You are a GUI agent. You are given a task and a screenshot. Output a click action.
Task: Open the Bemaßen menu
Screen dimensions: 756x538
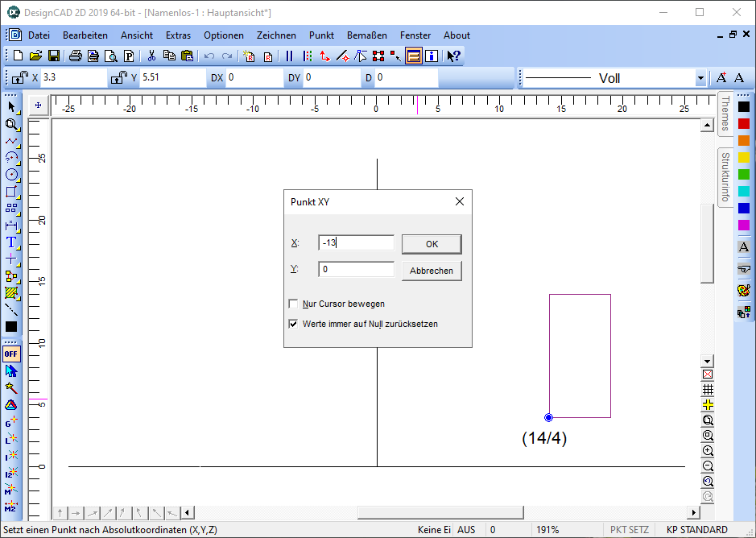(366, 35)
